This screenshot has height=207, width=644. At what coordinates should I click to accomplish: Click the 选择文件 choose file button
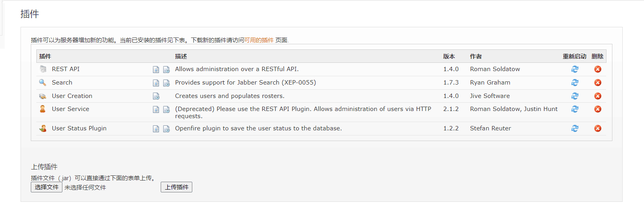pyautogui.click(x=47, y=187)
